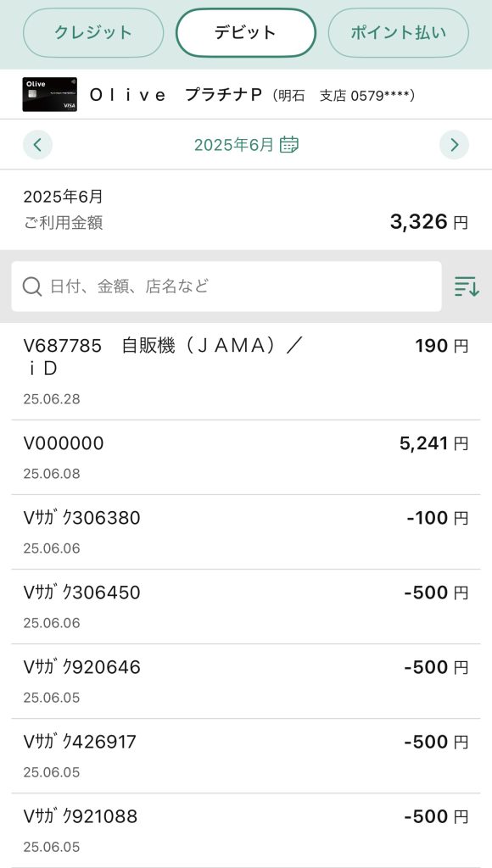Open the 自販機（ＪＡＭＡ）190円 transaction

click(246, 371)
